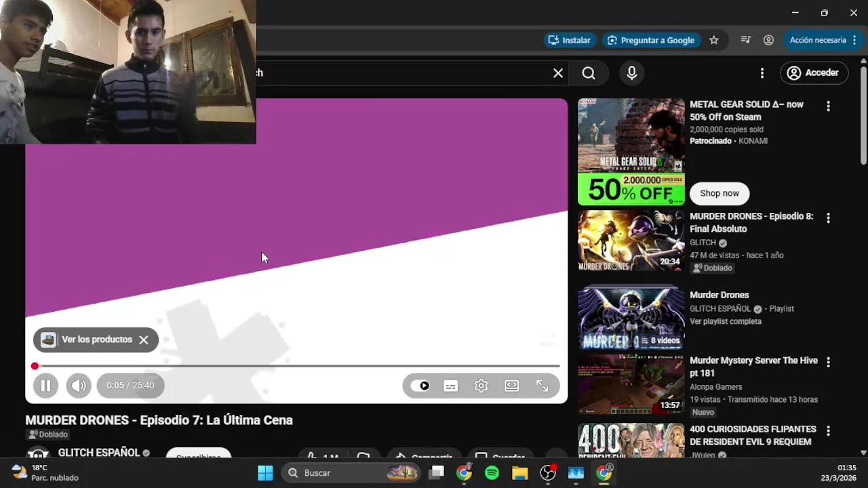Open the weather widget on taskbar
The height and width of the screenshot is (488, 868).
(x=46, y=473)
